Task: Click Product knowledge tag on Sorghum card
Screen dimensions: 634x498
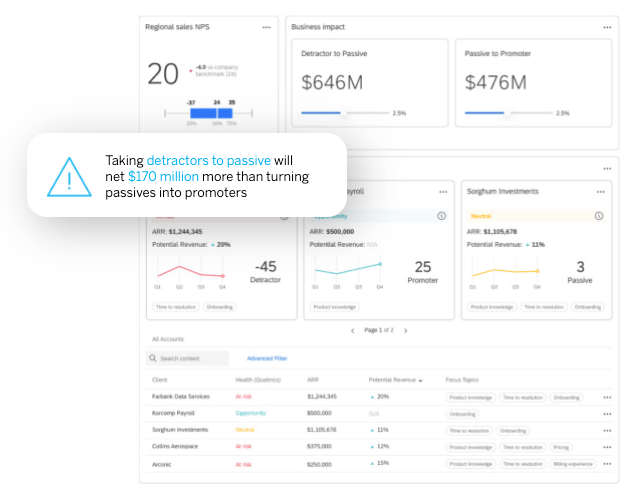Action: (x=492, y=307)
